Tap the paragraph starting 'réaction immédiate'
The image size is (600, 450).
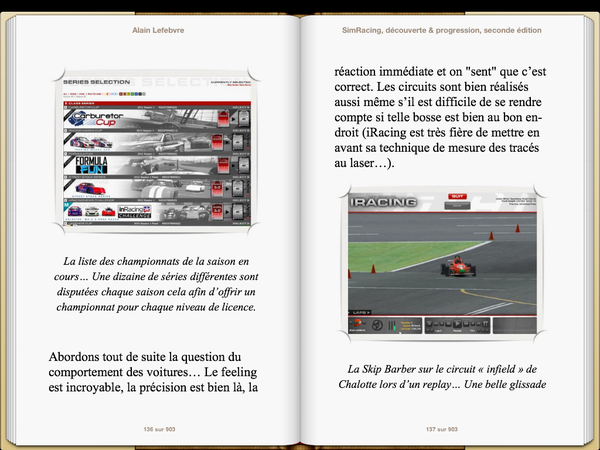point(440,117)
